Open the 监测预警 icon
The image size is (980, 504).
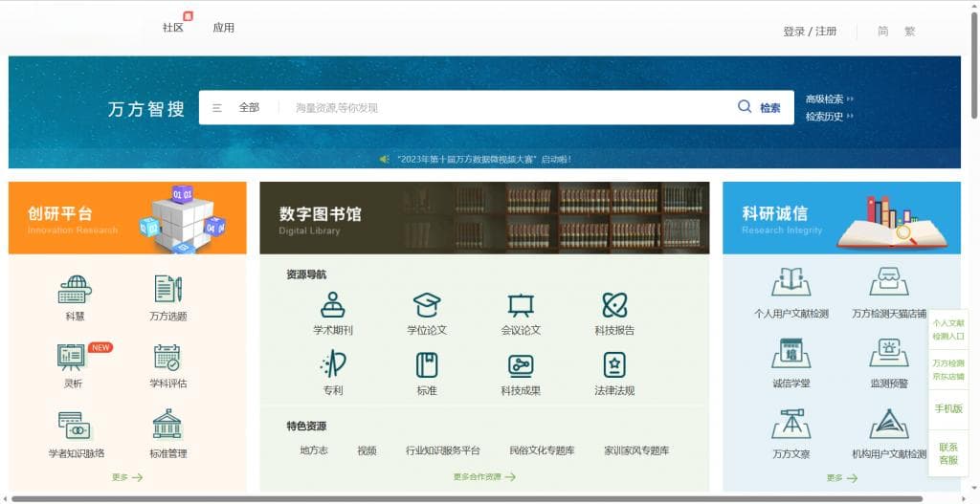click(x=889, y=353)
